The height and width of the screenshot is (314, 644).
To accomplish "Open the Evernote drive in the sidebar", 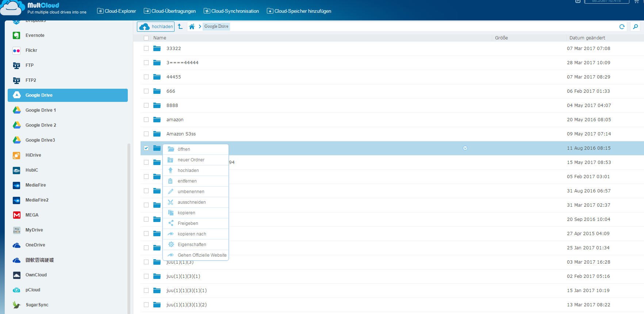I will tap(35, 35).
